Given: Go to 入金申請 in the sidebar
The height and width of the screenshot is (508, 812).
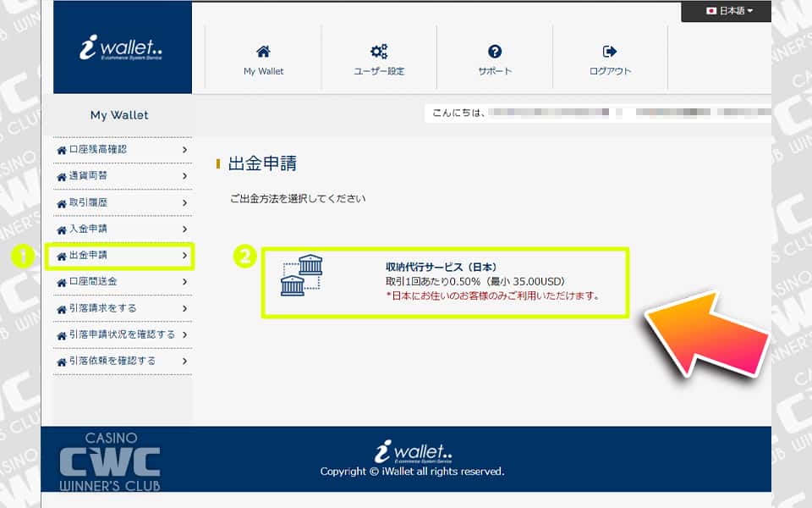Looking at the screenshot, I should click(88, 229).
